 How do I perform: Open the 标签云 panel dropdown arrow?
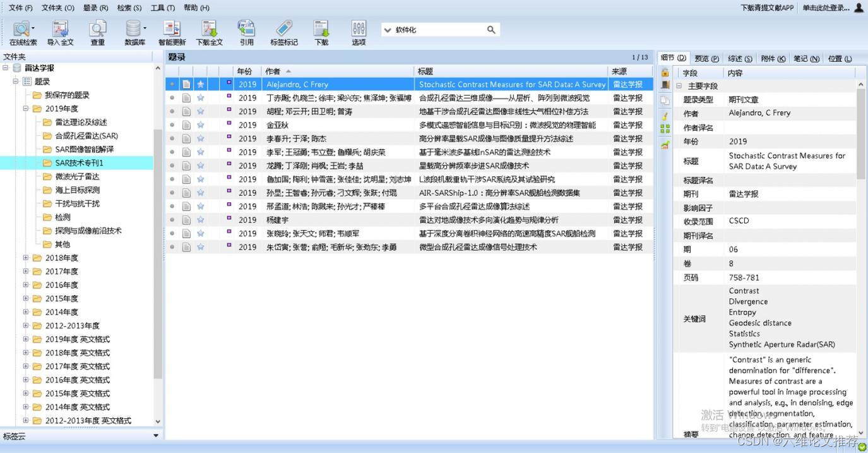tap(156, 436)
